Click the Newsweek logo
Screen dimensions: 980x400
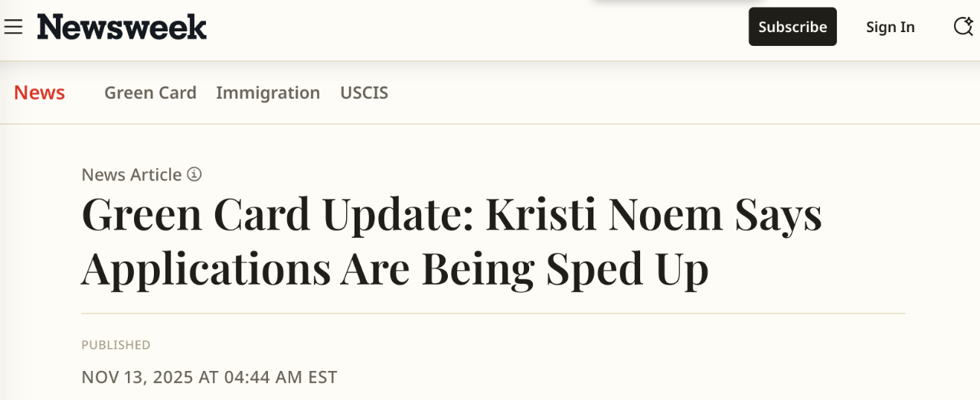[x=122, y=27]
